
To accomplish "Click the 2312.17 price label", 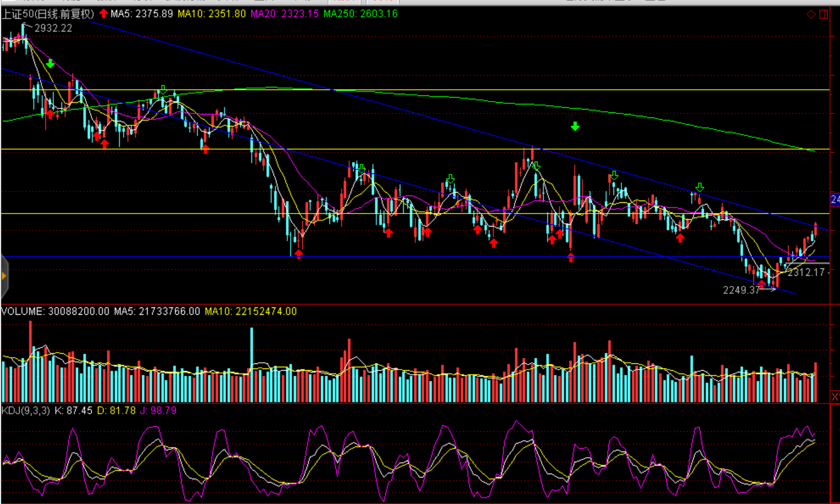I will [806, 272].
